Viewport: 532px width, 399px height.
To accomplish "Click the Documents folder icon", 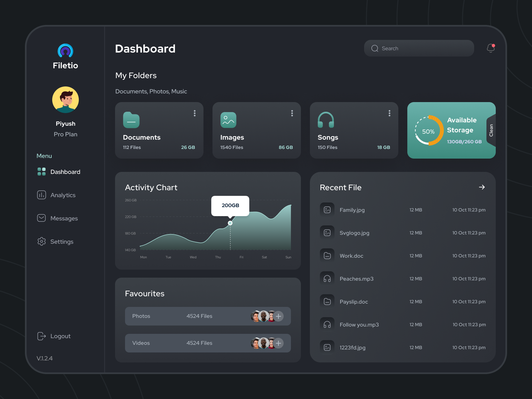I will coord(131,120).
